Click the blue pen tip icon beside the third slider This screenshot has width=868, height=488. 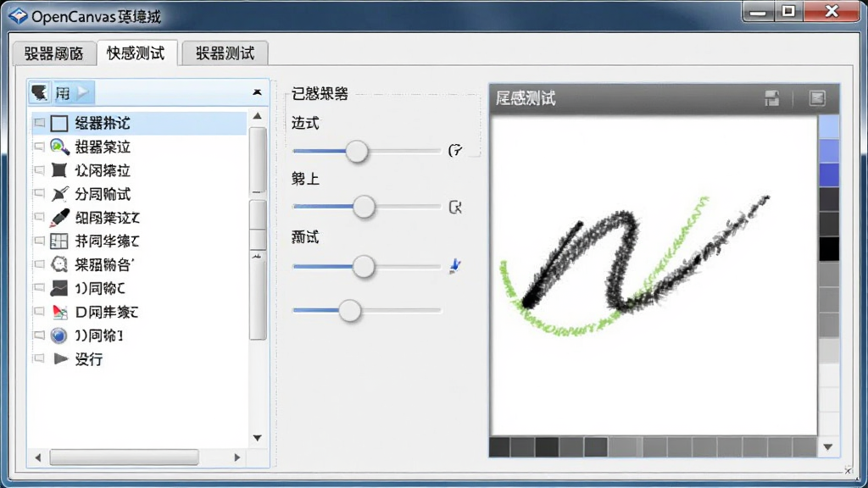click(x=455, y=265)
